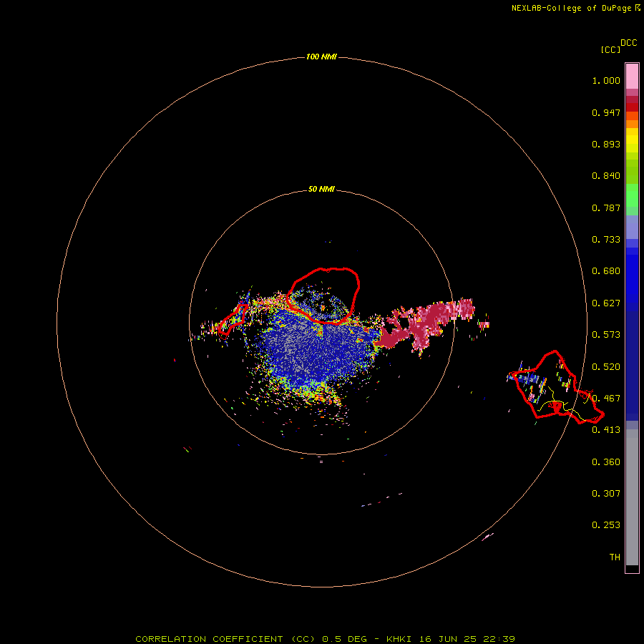Viewport: 644px width, 644px height.
Task: Click the 100 NMI range ring label
Action: pyautogui.click(x=321, y=57)
